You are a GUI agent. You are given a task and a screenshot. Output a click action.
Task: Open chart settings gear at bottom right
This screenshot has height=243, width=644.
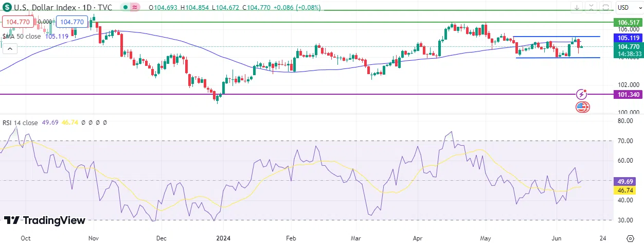click(631, 238)
